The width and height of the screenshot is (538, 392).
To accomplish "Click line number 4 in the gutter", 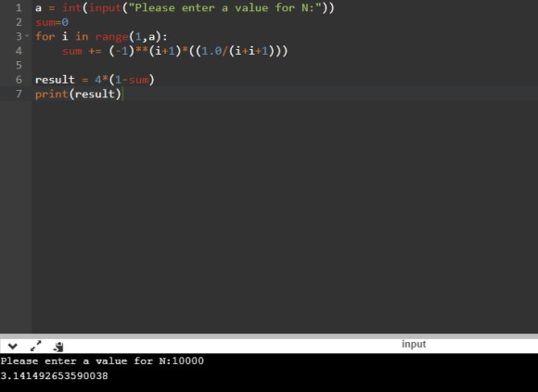I will coord(19,51).
